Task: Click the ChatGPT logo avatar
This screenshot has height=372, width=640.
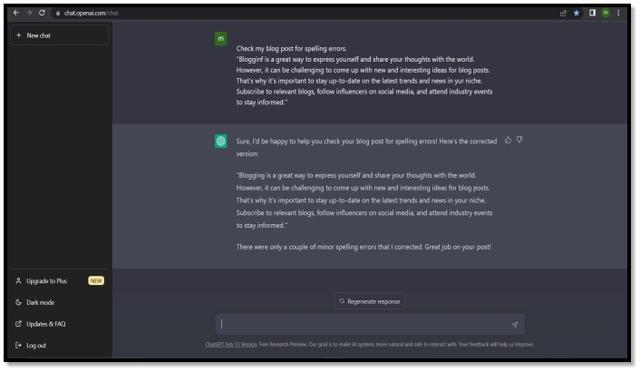Action: tap(221, 141)
